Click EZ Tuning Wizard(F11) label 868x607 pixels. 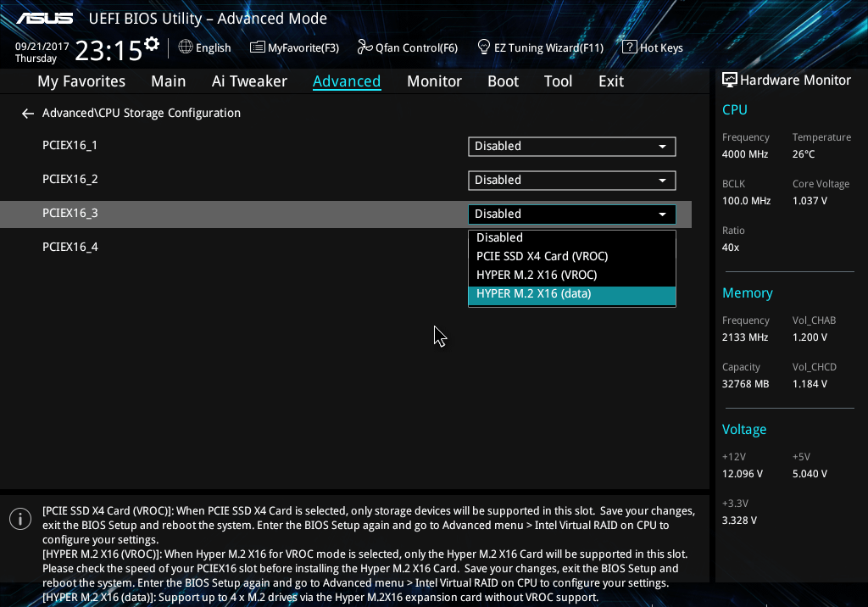548,48
